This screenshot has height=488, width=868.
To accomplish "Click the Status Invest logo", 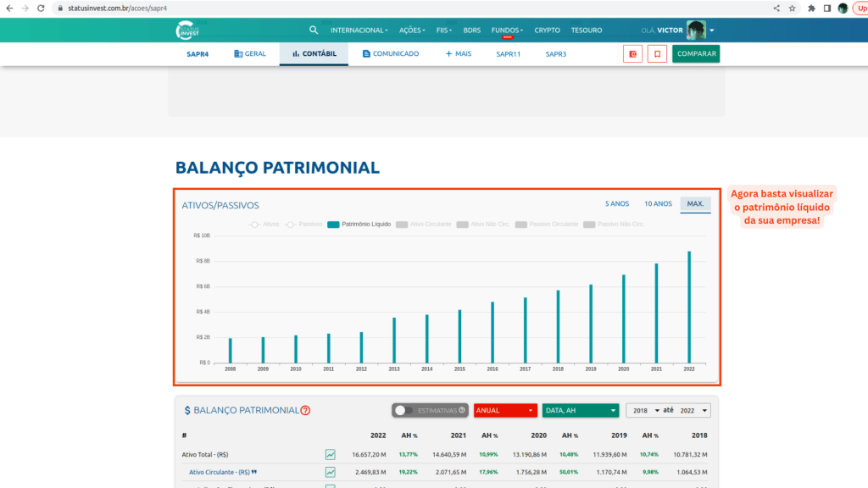I will point(187,30).
